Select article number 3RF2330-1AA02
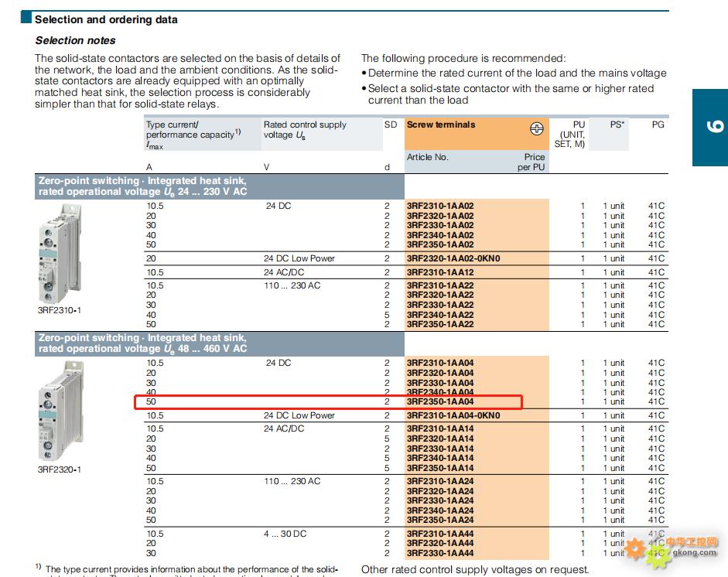Viewport: 728px width, 577px height. (x=440, y=225)
